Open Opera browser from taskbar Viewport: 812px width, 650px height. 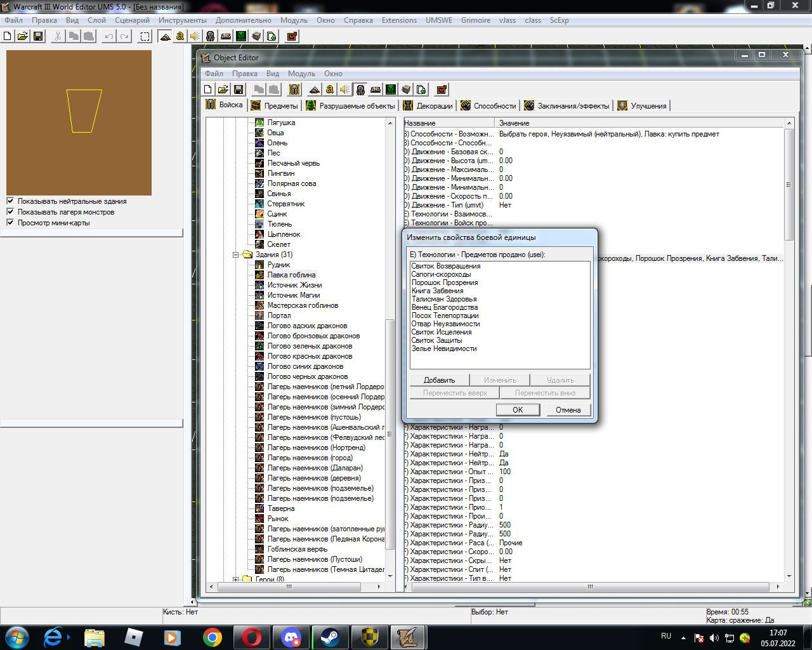click(x=252, y=637)
